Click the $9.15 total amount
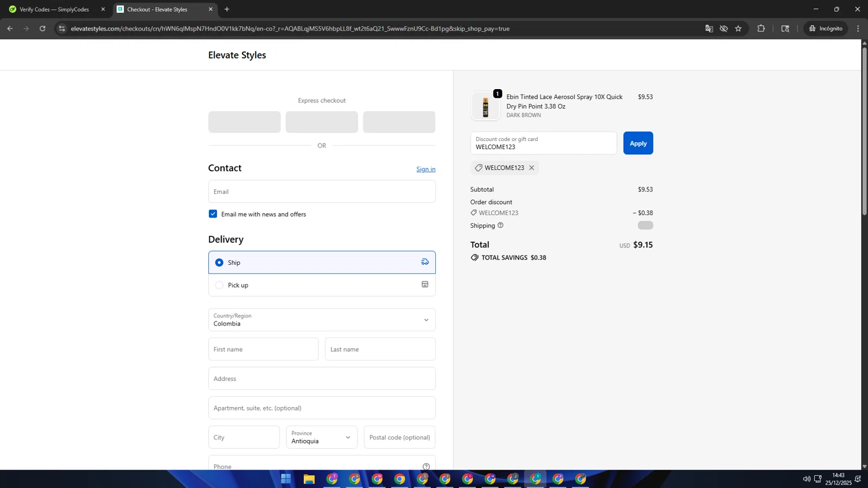This screenshot has height=488, width=868. (643, 245)
